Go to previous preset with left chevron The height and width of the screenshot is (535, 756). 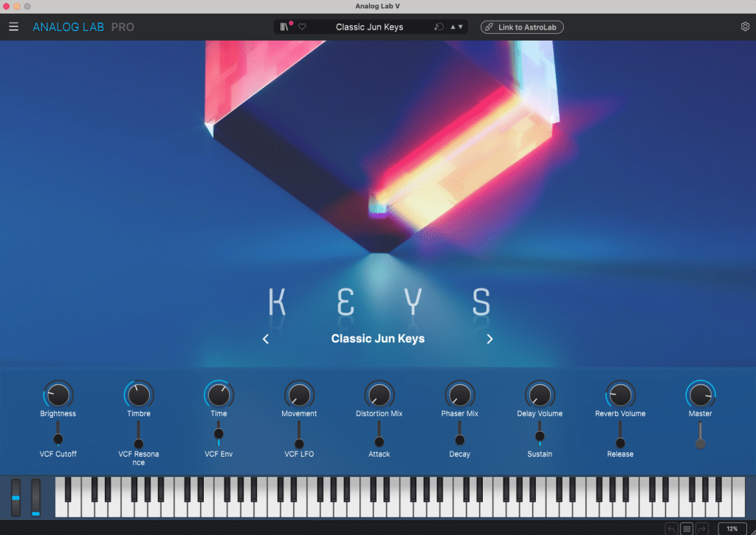pos(266,339)
